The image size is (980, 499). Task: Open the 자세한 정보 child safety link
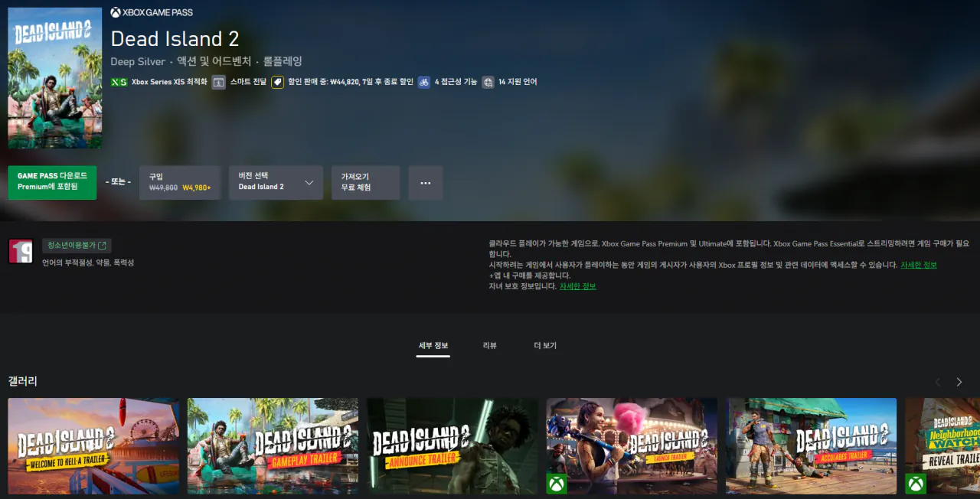[x=576, y=286]
